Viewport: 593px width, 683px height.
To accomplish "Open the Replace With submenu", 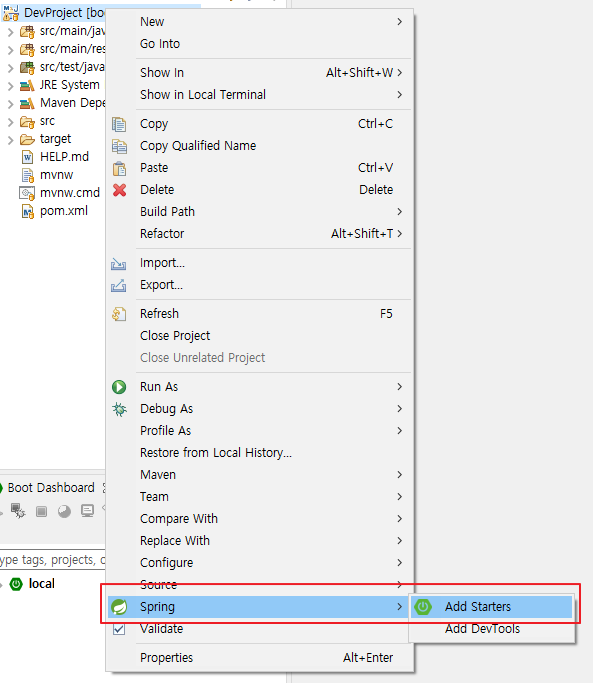I will [260, 541].
